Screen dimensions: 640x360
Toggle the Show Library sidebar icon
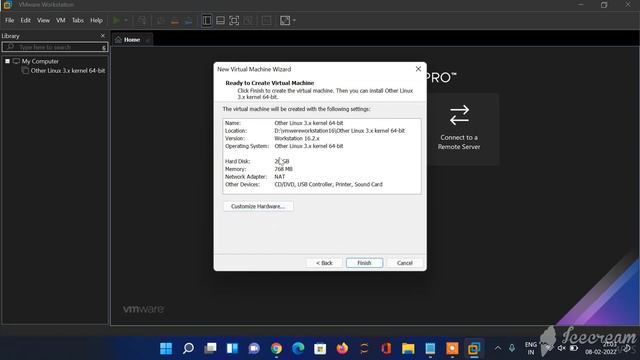[x=207, y=20]
